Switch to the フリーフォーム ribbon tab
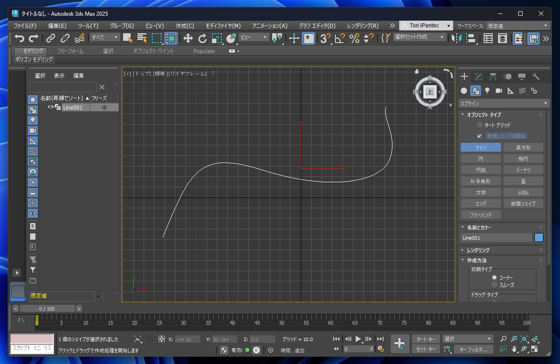Viewport: 560px width, 364px height. pos(70,51)
